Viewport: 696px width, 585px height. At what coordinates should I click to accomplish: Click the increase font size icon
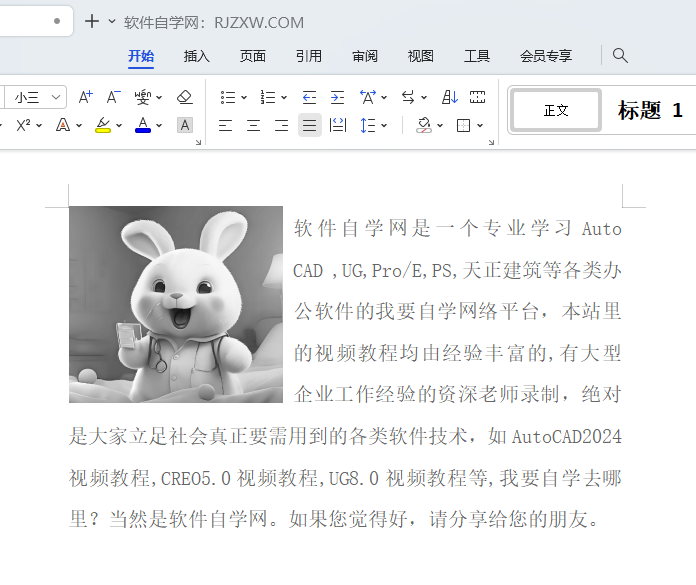coord(86,97)
